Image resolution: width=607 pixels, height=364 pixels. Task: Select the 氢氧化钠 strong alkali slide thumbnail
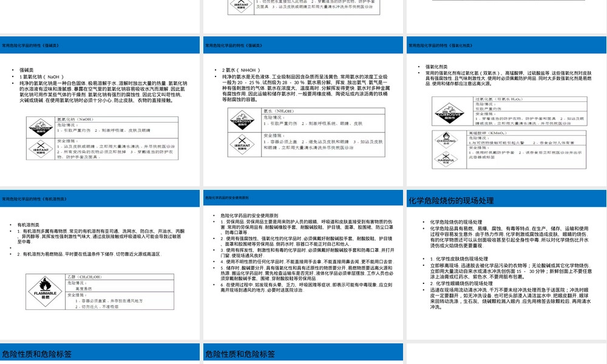click(100, 112)
